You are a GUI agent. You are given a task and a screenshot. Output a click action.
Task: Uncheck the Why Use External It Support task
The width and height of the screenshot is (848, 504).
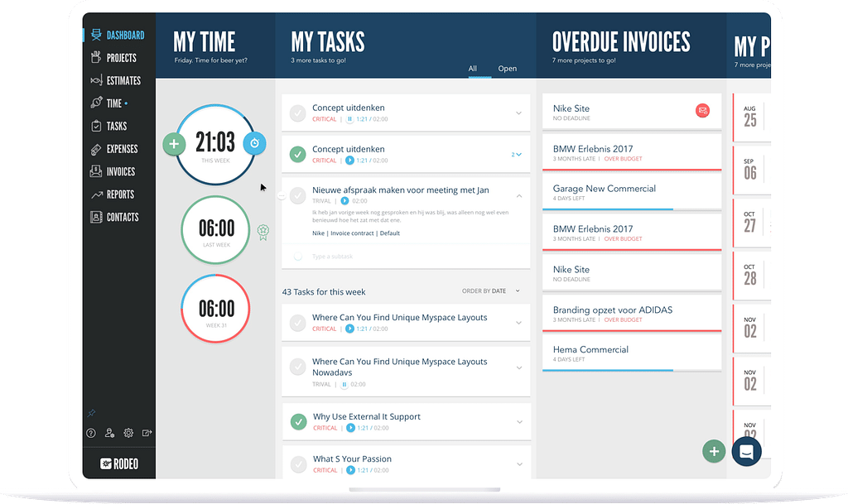(297, 422)
